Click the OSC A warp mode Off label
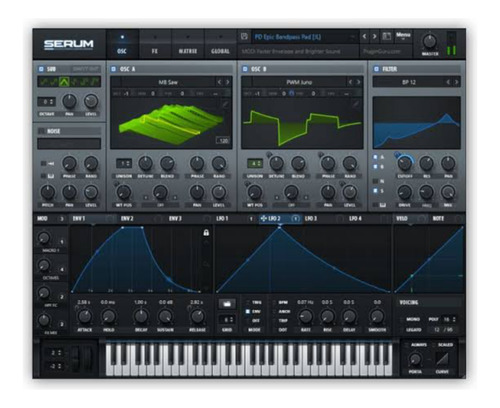The height and width of the screenshot is (408, 500). coord(160,205)
